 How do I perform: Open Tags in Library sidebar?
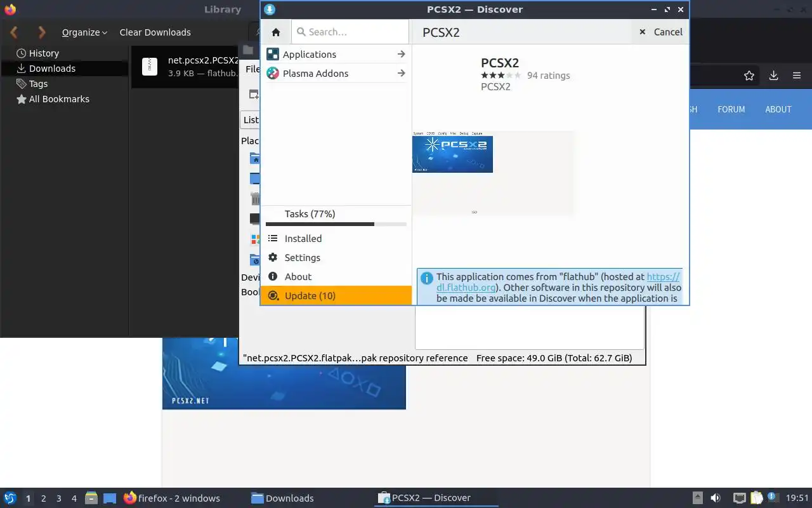coord(38,84)
